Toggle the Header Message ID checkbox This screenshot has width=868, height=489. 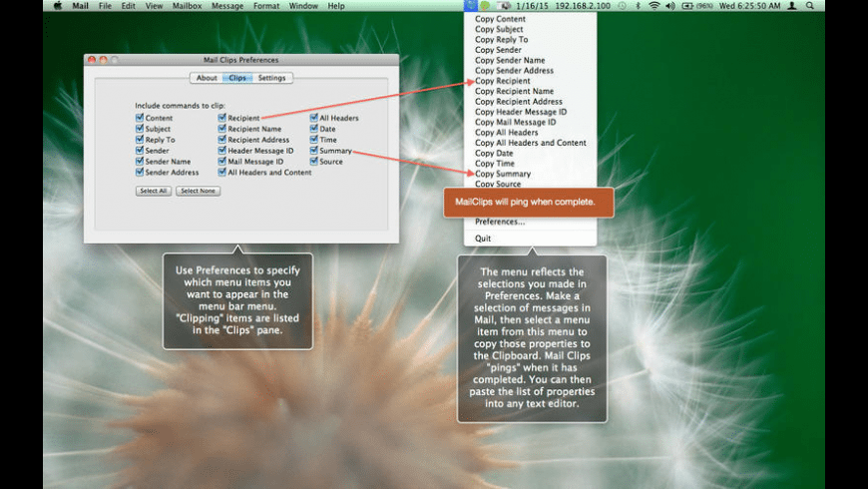221,150
